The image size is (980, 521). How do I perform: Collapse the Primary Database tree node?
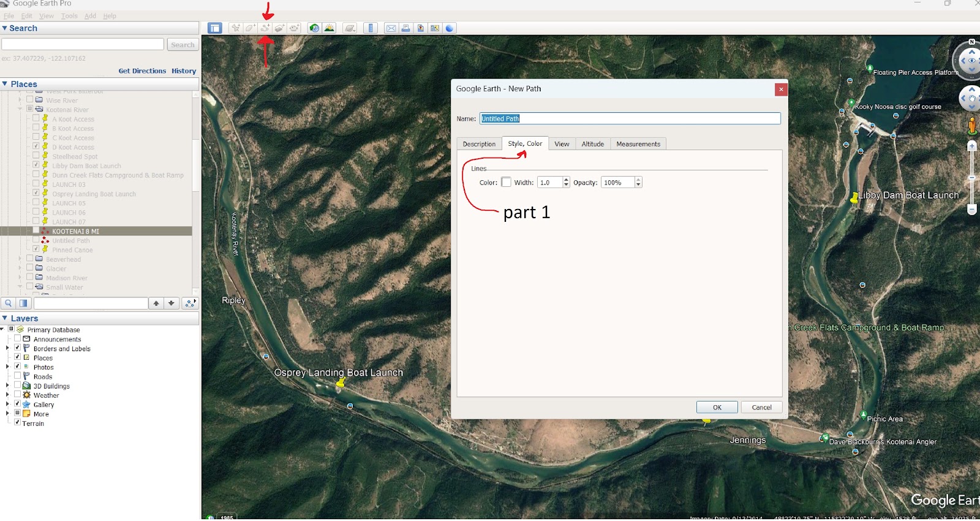click(x=2, y=329)
